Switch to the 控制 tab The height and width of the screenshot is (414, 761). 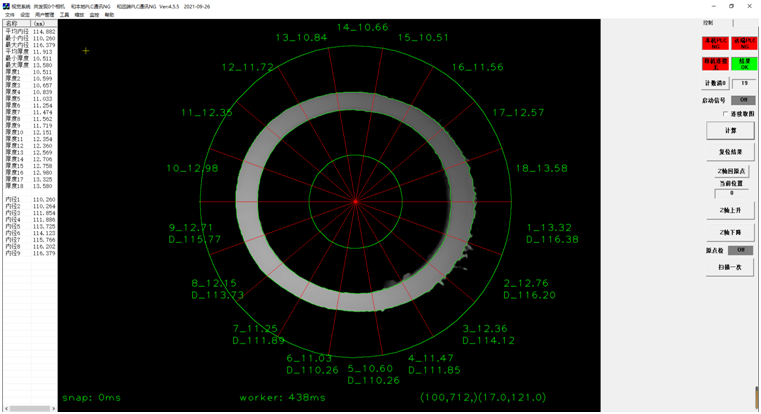point(708,23)
